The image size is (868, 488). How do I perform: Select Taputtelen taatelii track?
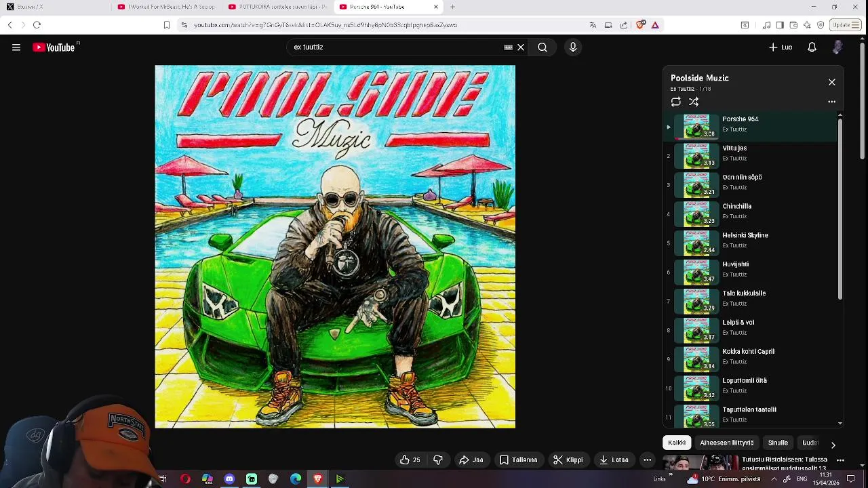click(x=750, y=416)
